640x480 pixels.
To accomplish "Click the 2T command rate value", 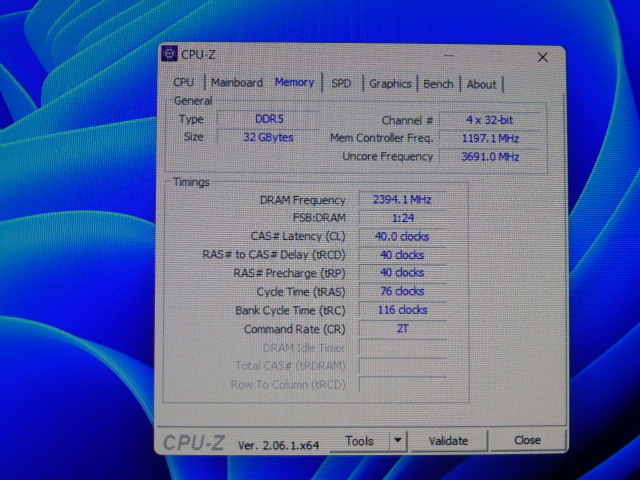I will [402, 329].
